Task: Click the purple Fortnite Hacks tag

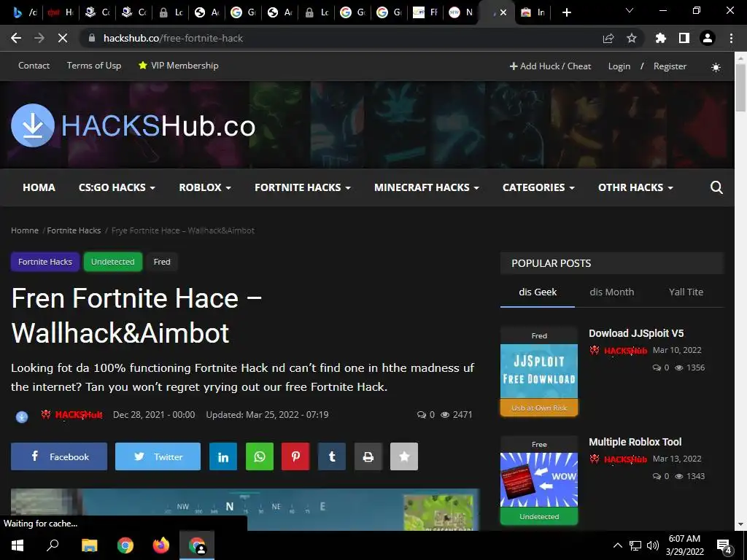Action: (x=44, y=262)
